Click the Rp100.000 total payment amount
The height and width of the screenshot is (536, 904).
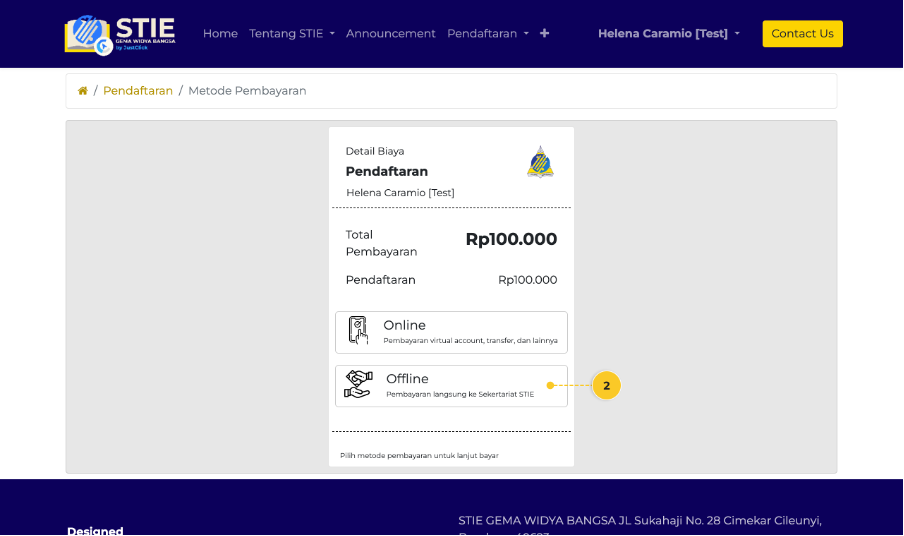coord(511,240)
